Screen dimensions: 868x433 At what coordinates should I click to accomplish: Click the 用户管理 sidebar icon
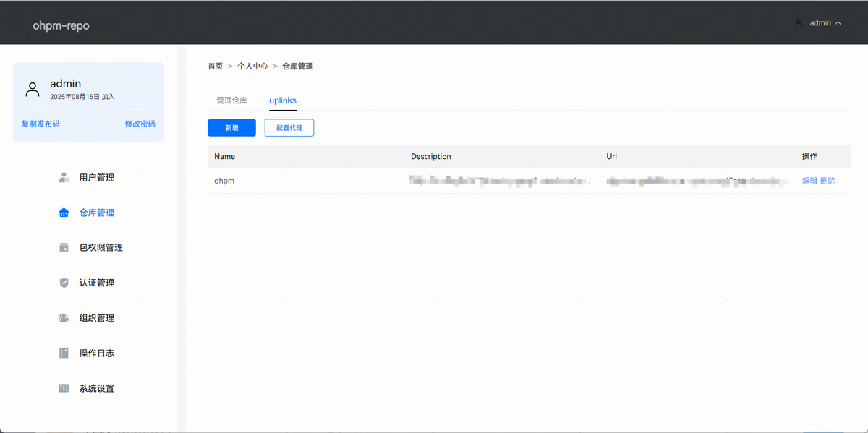[64, 178]
